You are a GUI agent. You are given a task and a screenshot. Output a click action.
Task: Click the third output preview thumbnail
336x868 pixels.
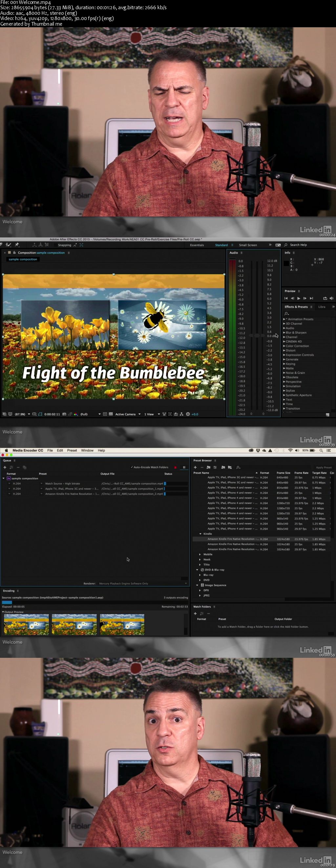pyautogui.click(x=122, y=624)
